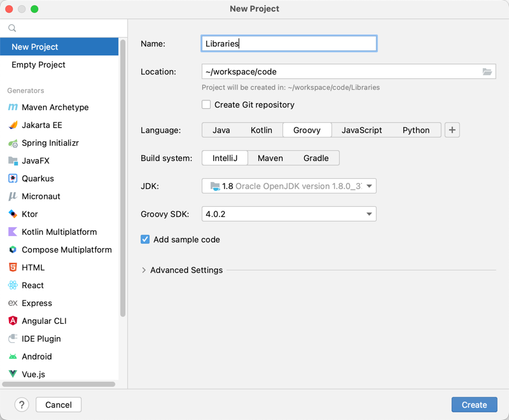
Task: Click the Create button
Action: pos(474,405)
